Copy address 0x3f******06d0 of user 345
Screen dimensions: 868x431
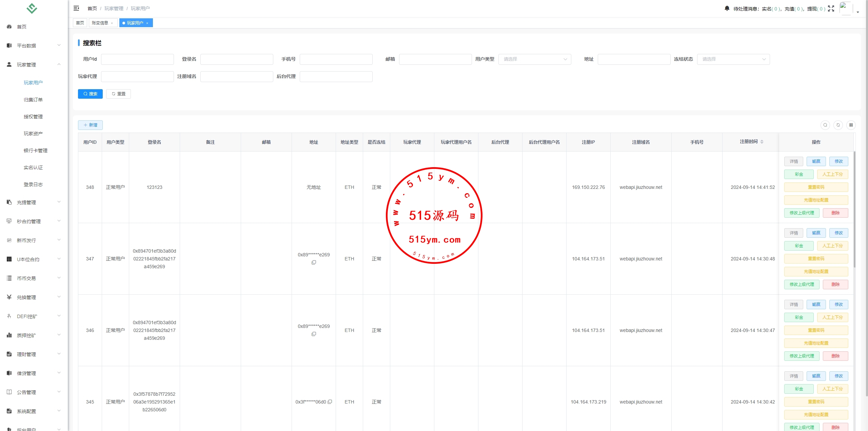[330, 402]
